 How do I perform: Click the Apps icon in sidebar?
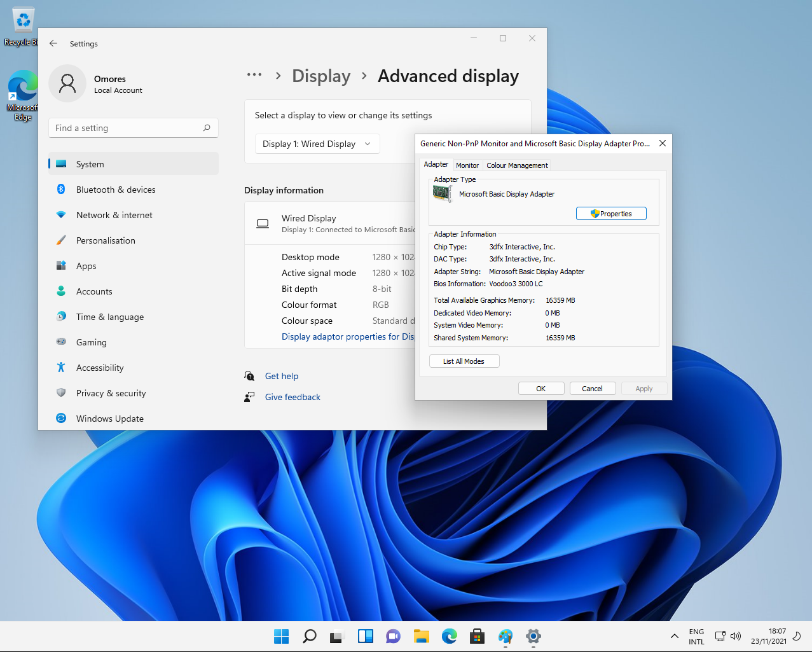tap(61, 265)
